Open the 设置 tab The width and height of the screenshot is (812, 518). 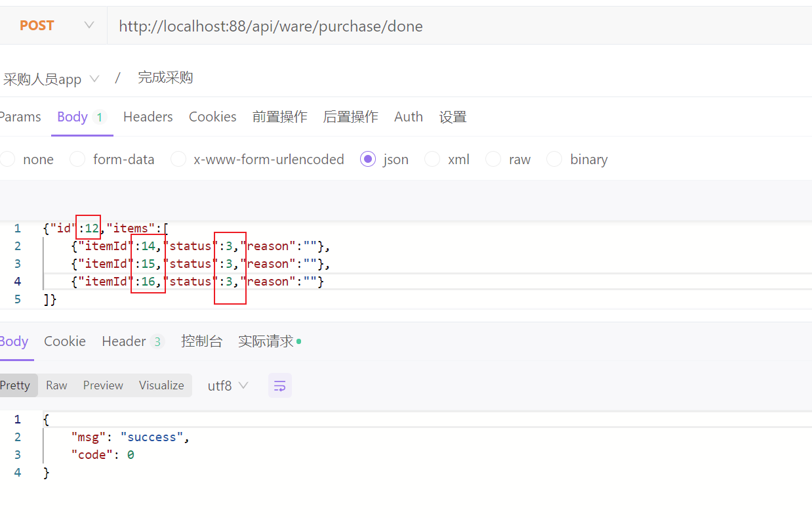453,117
